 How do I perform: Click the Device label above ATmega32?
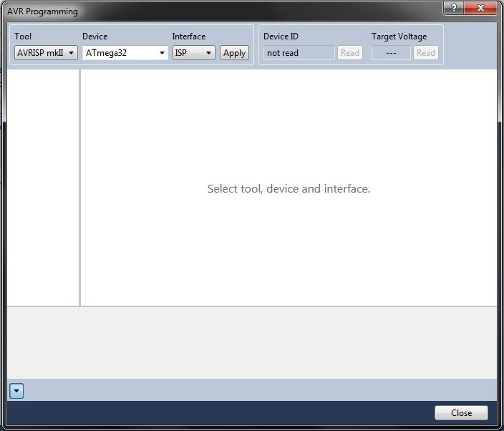click(x=94, y=37)
